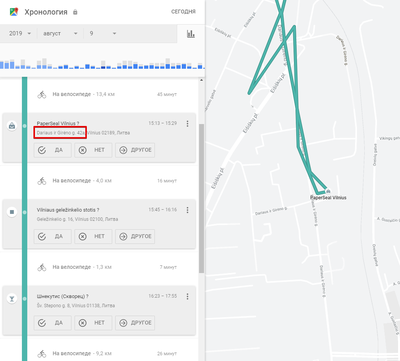Click the Хронология title
This screenshot has height=361, width=400.
(x=46, y=12)
